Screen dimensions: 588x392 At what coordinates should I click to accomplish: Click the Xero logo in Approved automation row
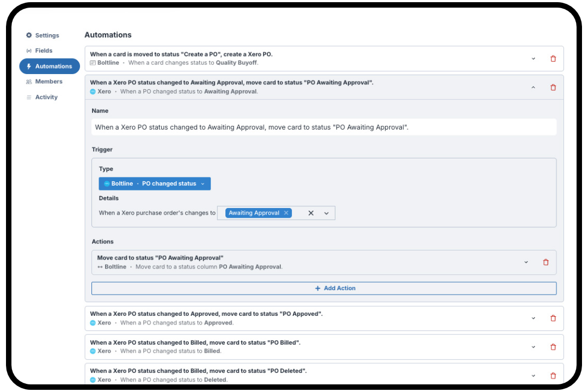click(x=93, y=323)
